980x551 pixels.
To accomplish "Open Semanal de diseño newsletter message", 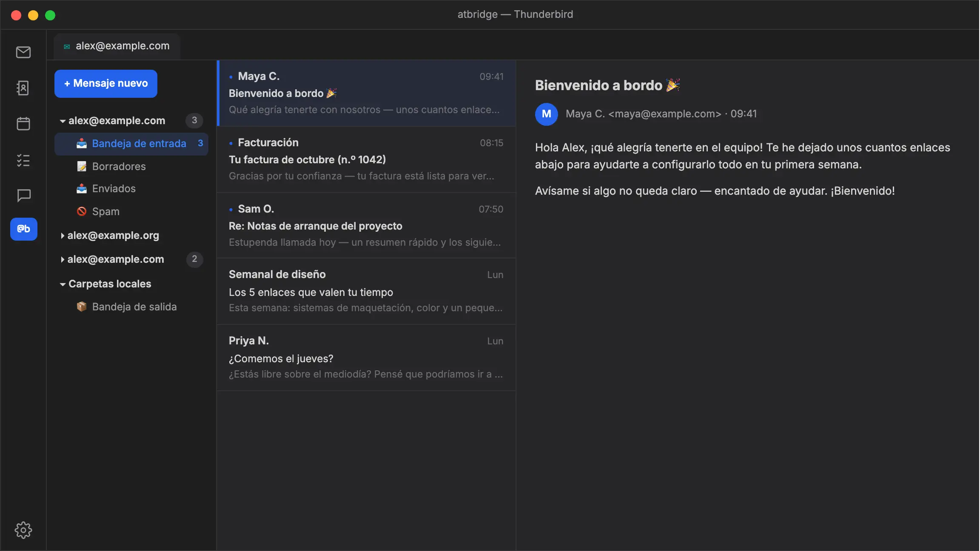I will click(x=366, y=291).
